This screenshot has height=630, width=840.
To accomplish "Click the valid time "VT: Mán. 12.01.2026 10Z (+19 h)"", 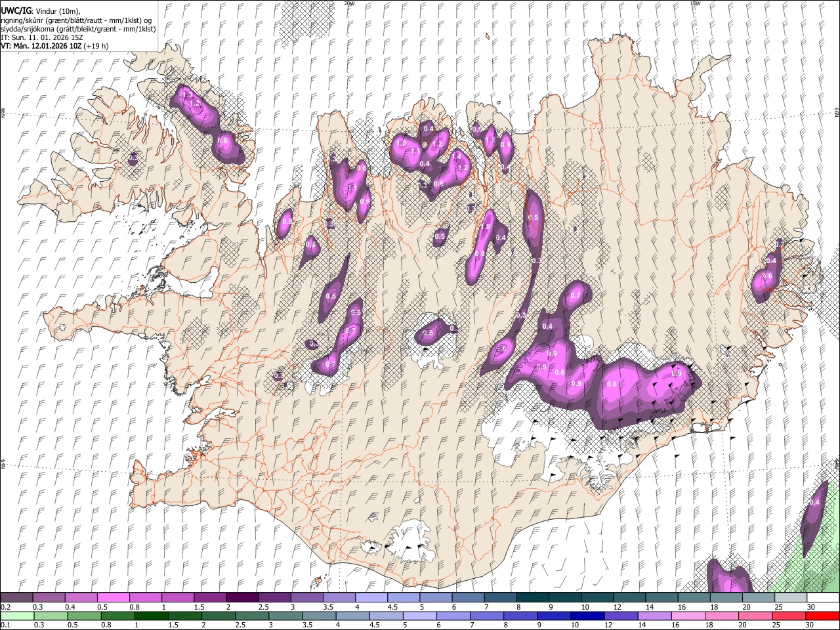I will tap(55, 46).
